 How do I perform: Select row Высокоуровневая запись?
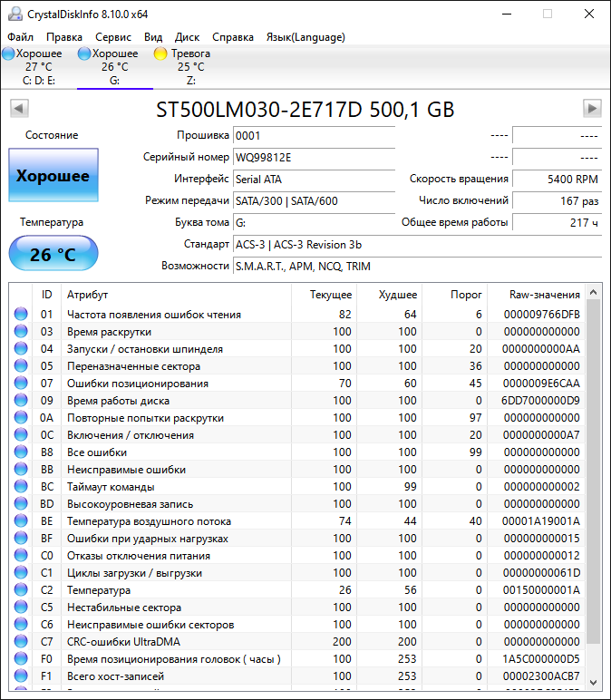(x=297, y=504)
